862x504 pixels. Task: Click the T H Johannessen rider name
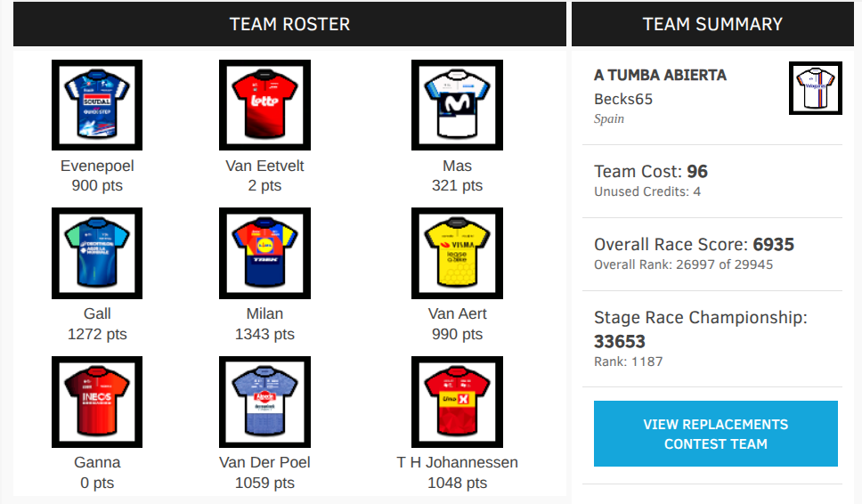coord(457,463)
